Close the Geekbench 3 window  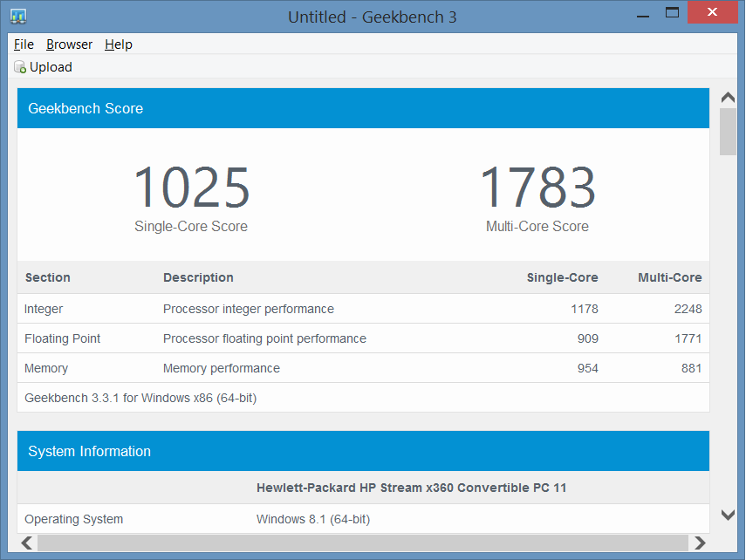[715, 14]
